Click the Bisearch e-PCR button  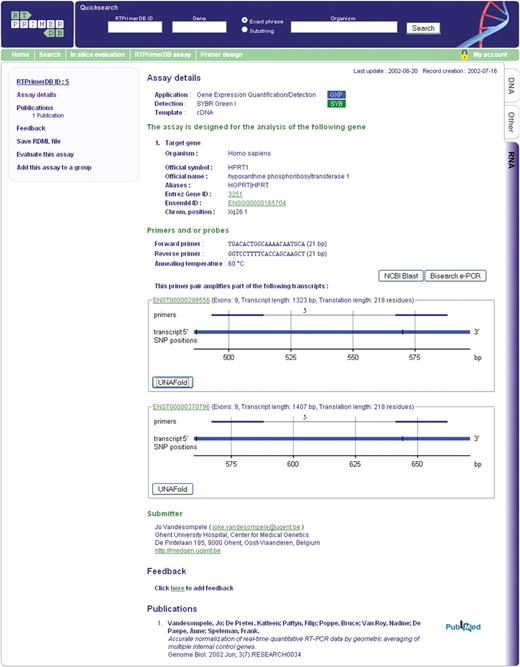(455, 276)
